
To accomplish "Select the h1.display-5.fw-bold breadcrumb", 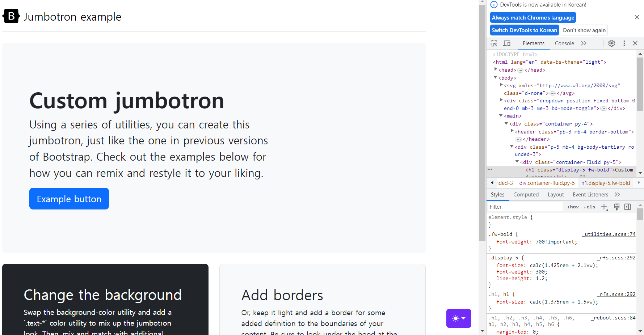I will tap(606, 183).
